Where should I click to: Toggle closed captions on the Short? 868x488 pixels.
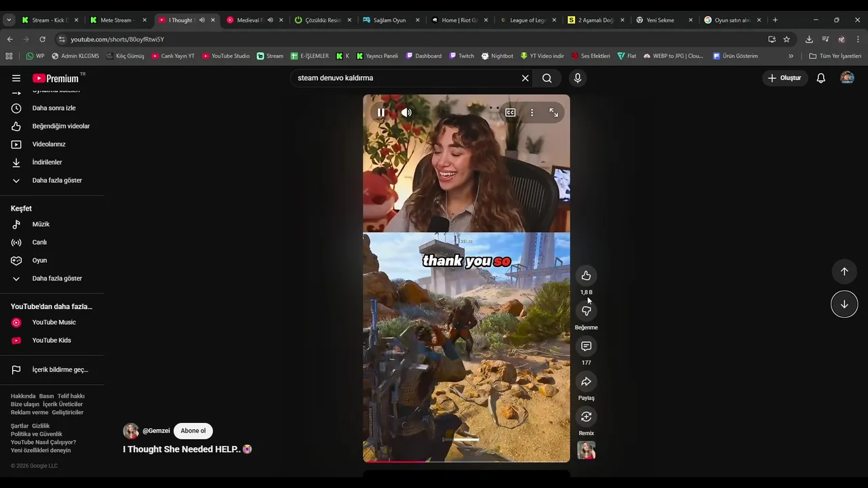point(510,113)
